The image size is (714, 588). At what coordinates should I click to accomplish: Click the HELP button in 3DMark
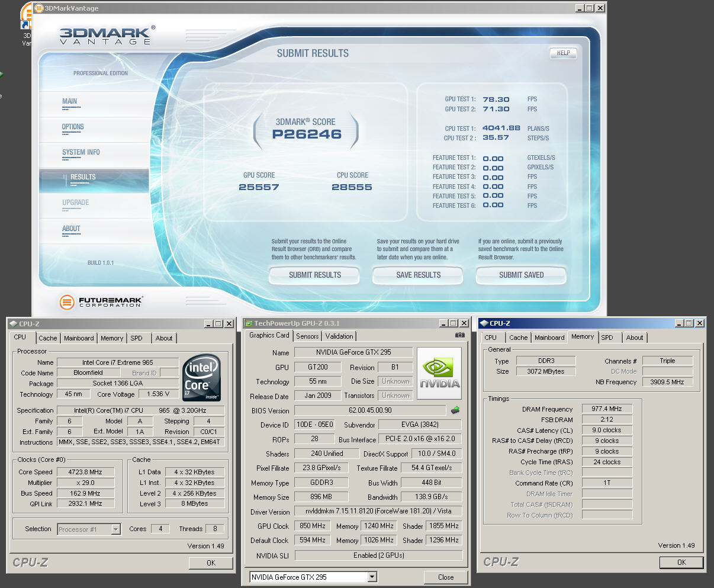tap(563, 53)
